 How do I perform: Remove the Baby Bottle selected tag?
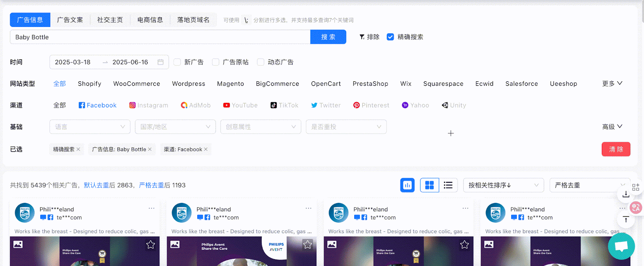coord(150,149)
